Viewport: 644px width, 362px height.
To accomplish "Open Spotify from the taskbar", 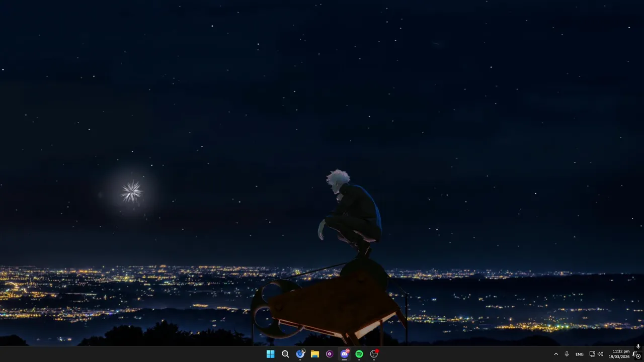I will [359, 354].
